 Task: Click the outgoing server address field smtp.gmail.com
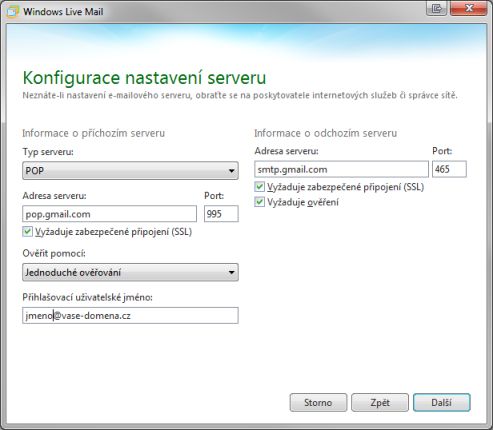coord(341,169)
